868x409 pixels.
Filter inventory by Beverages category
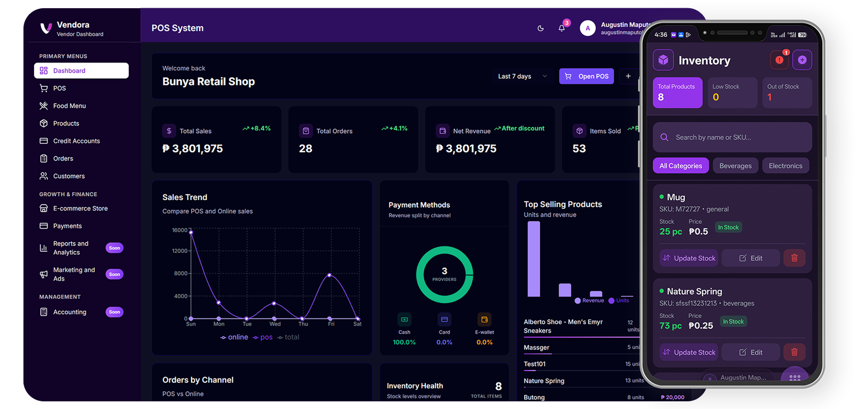pyautogui.click(x=735, y=166)
